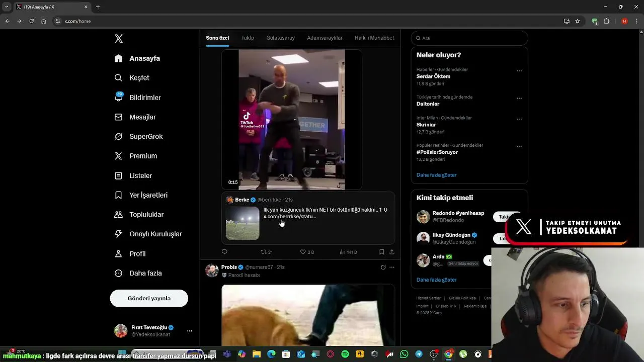Open Premium from sidebar
This screenshot has height=362, width=644.
click(135, 156)
